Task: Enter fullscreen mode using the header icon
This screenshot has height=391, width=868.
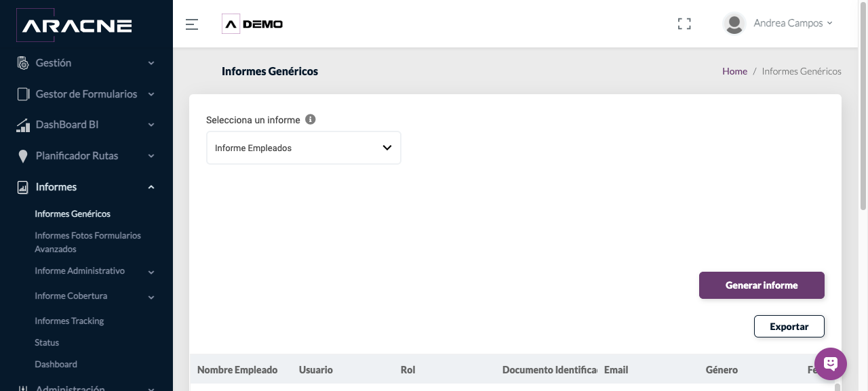Action: click(x=684, y=24)
